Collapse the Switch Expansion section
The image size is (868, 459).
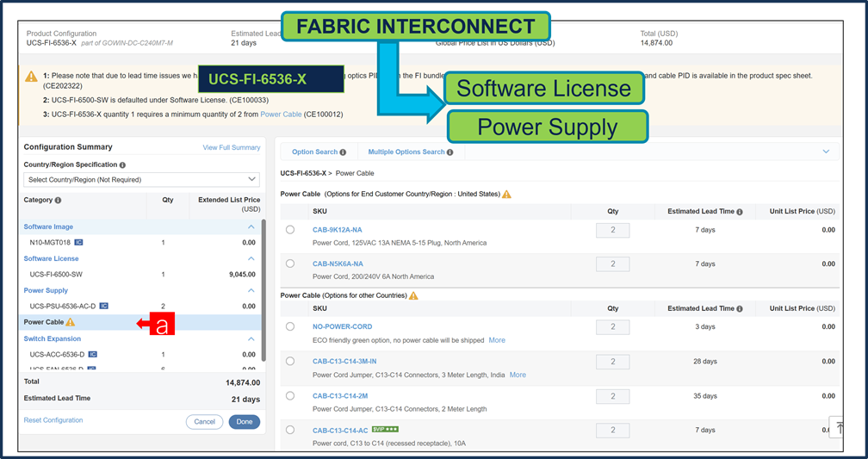pyautogui.click(x=251, y=338)
